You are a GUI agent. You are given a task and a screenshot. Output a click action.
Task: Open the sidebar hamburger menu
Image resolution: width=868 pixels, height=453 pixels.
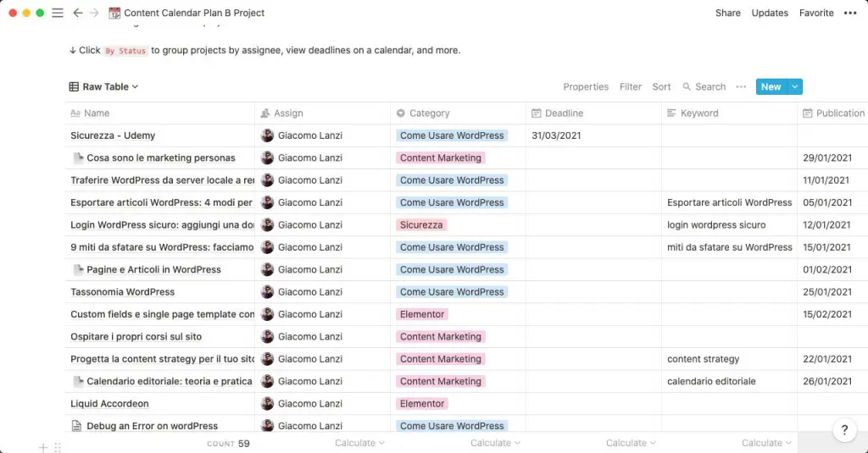tap(58, 13)
